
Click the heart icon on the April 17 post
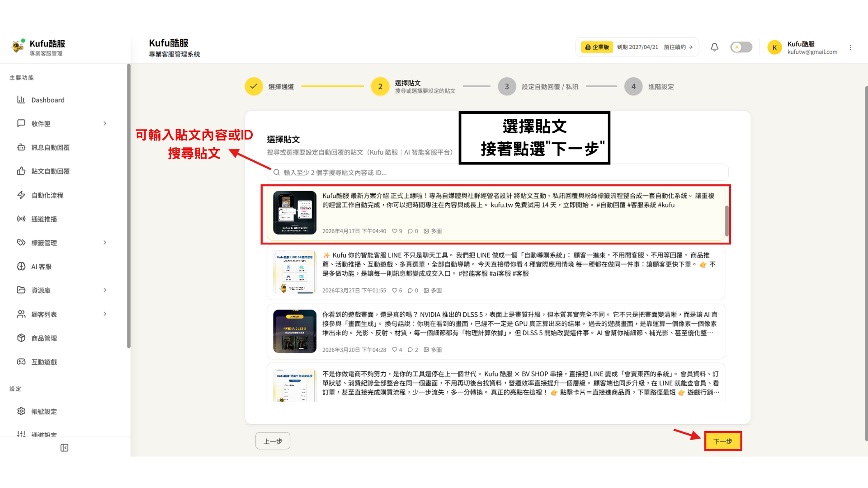pyautogui.click(x=394, y=231)
